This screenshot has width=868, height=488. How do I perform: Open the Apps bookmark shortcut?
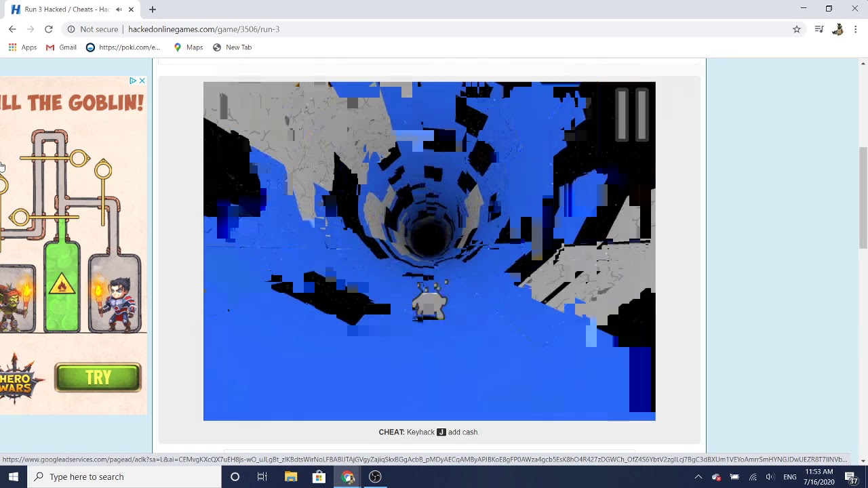tap(22, 47)
